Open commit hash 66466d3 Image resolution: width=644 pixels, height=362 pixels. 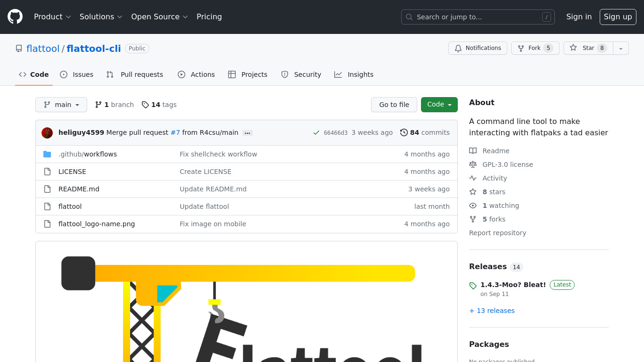click(336, 133)
